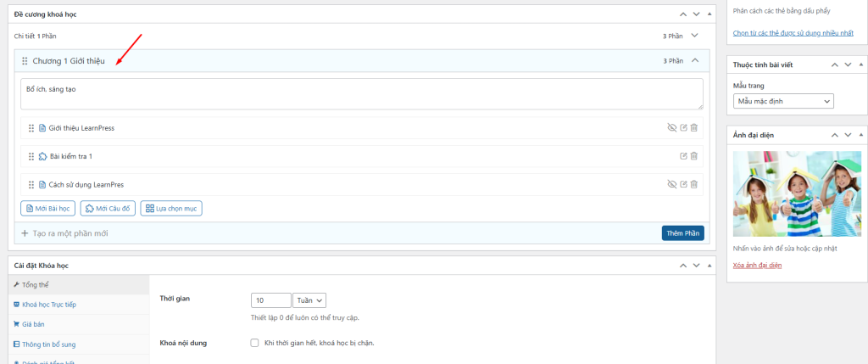This screenshot has width=868, height=364.
Task: Click the Thêm Phần button
Action: (x=682, y=233)
